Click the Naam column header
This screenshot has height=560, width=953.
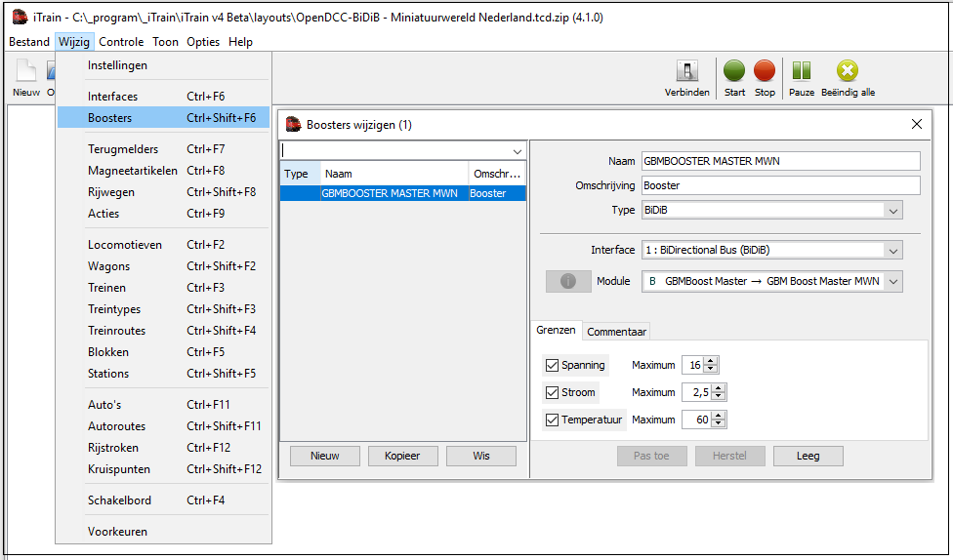394,174
